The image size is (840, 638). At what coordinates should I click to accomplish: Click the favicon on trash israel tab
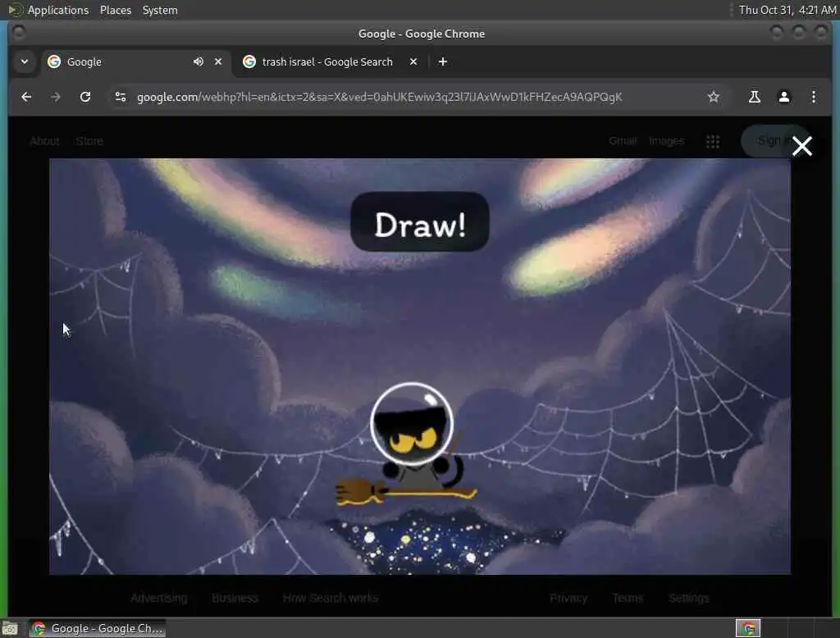(249, 62)
